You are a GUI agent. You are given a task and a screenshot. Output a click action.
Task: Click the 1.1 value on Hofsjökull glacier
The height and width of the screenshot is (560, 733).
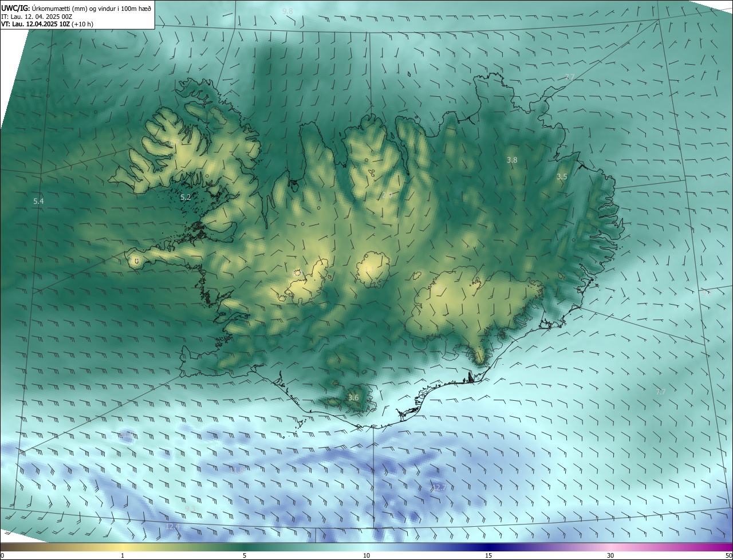pyautogui.click(x=369, y=269)
